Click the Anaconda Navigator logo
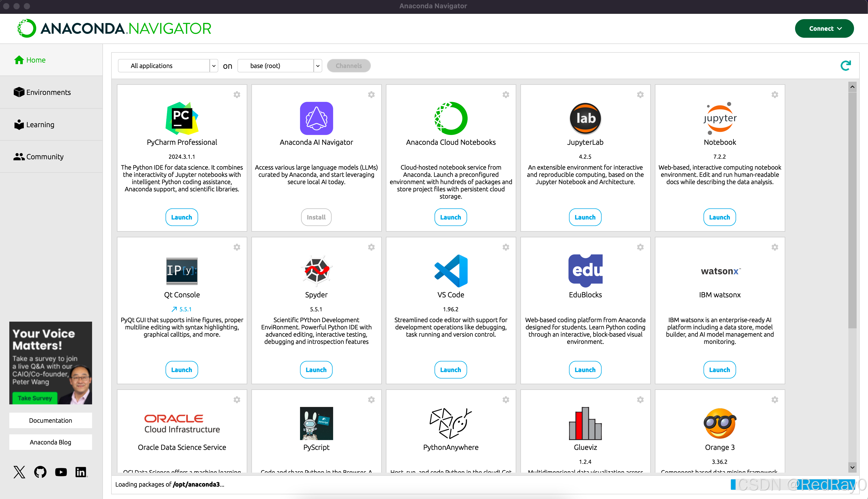The image size is (868, 499). [114, 28]
